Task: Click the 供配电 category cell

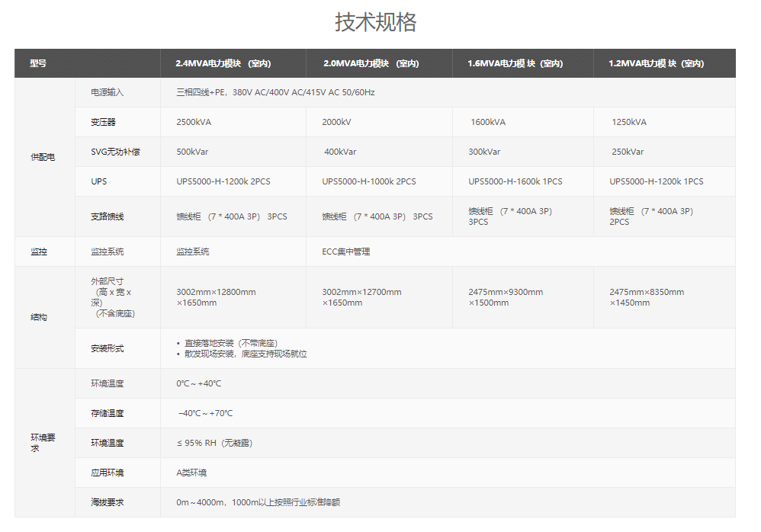Action: (43, 157)
